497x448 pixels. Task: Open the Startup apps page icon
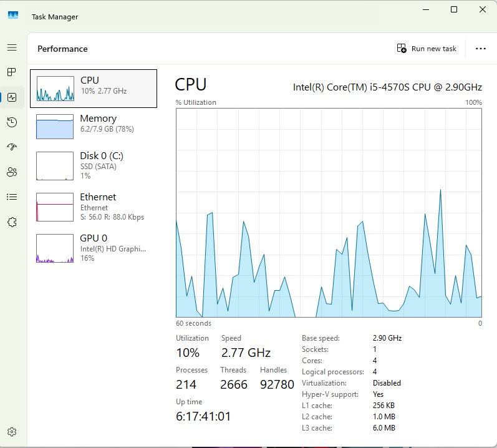(x=12, y=147)
